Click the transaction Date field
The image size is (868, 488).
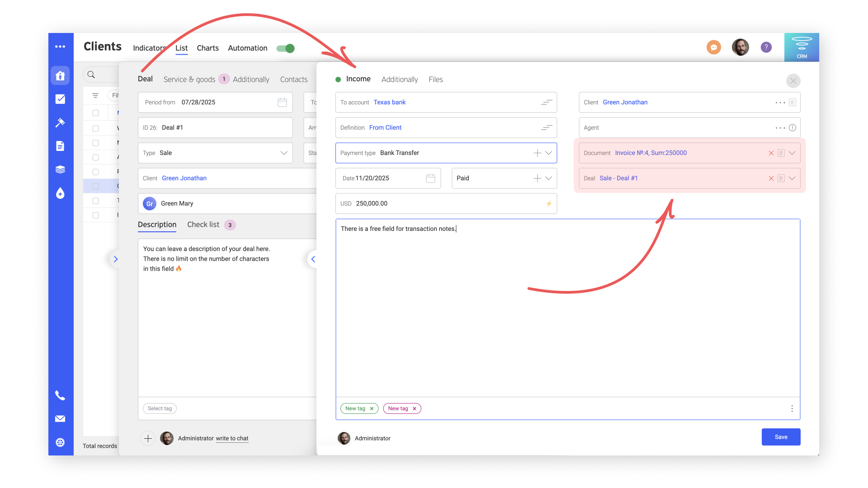388,178
